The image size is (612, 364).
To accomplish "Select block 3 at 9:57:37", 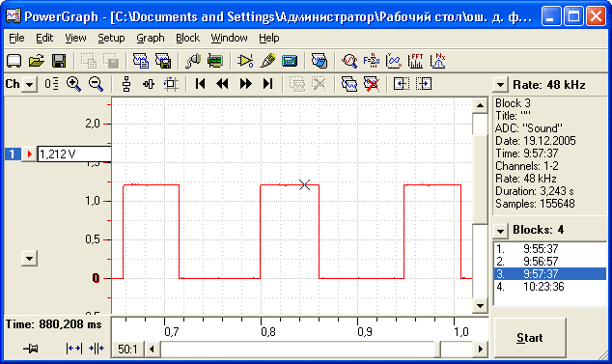I will (549, 274).
